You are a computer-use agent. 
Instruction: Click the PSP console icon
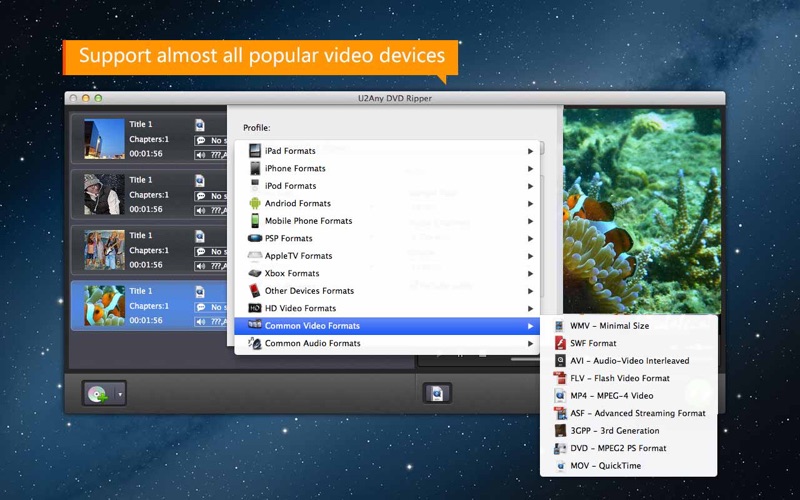click(x=255, y=238)
